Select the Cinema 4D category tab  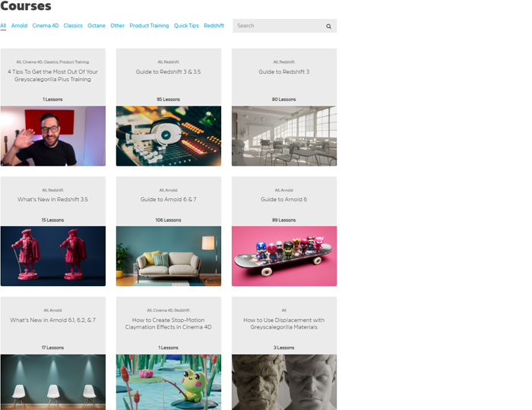(46, 25)
